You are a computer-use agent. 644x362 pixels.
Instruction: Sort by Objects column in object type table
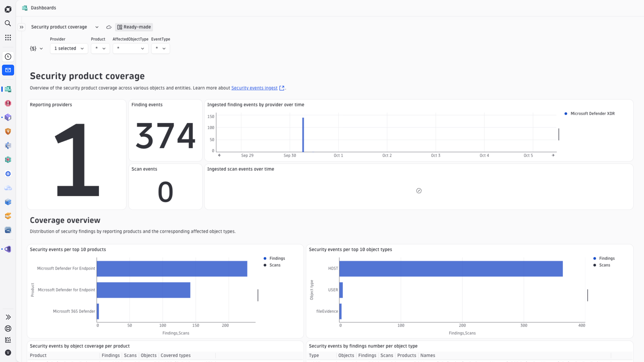[346, 355]
